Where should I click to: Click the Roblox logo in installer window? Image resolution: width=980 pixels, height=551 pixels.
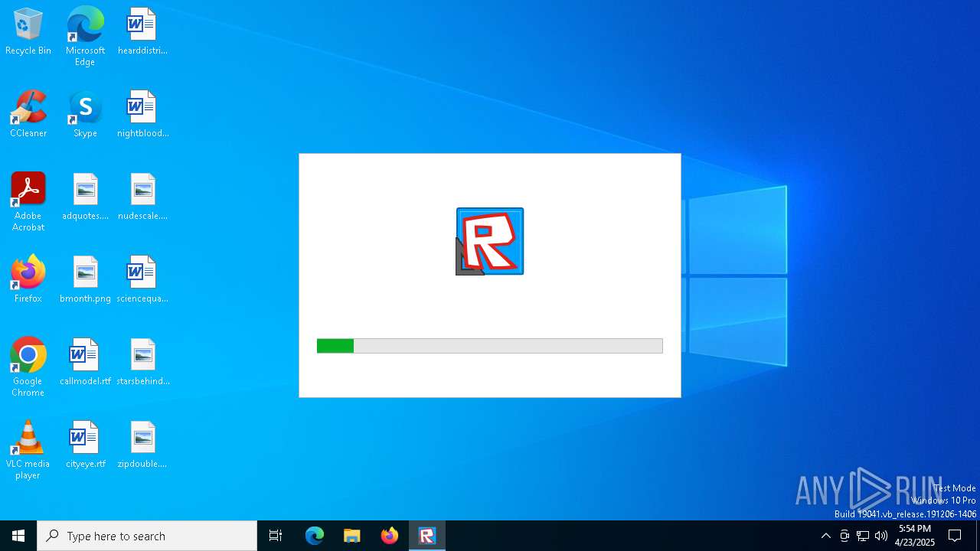(490, 241)
